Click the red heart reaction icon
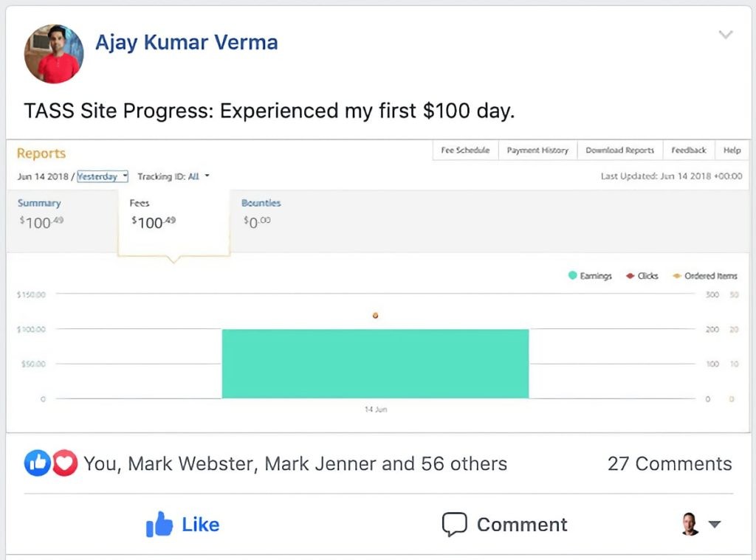 [x=65, y=463]
